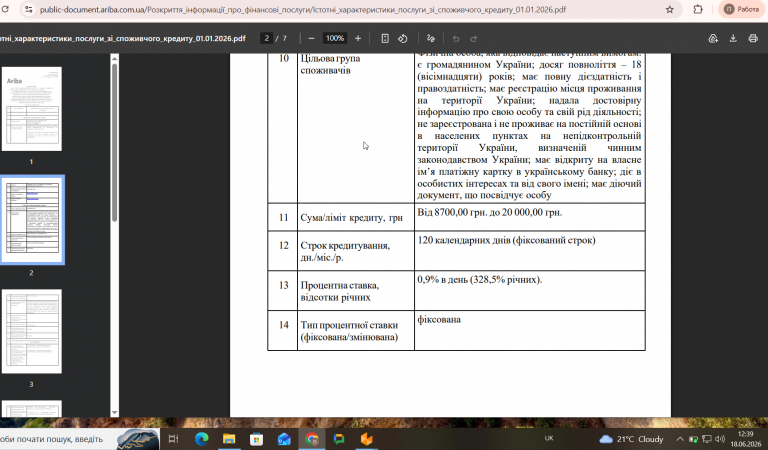Image resolution: width=768 pixels, height=450 pixels.
Task: Jump to page 3 thumbnail
Action: click(32, 332)
